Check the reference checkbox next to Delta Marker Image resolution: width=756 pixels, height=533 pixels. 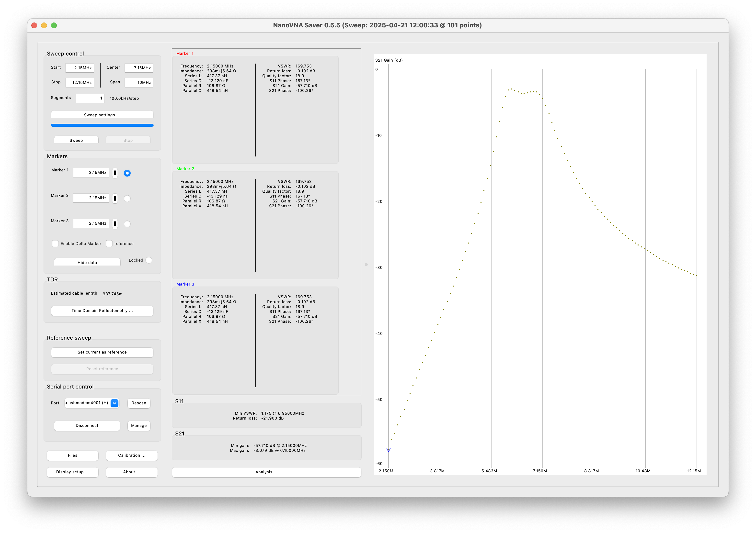click(x=109, y=244)
